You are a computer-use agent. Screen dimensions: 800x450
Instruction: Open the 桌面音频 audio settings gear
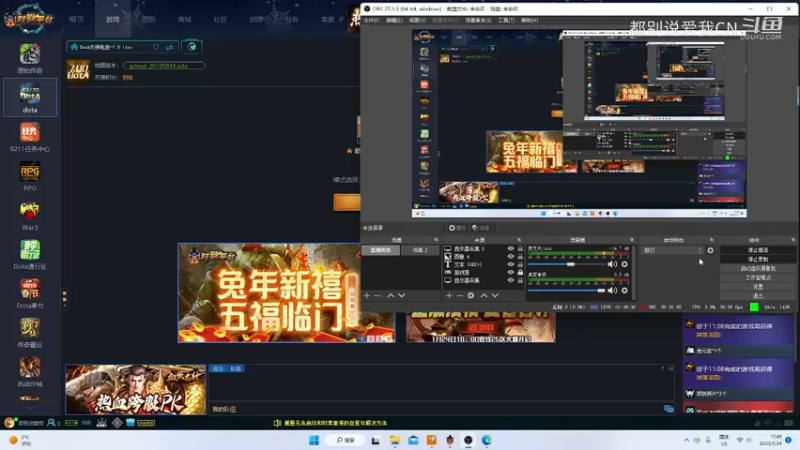(x=624, y=290)
